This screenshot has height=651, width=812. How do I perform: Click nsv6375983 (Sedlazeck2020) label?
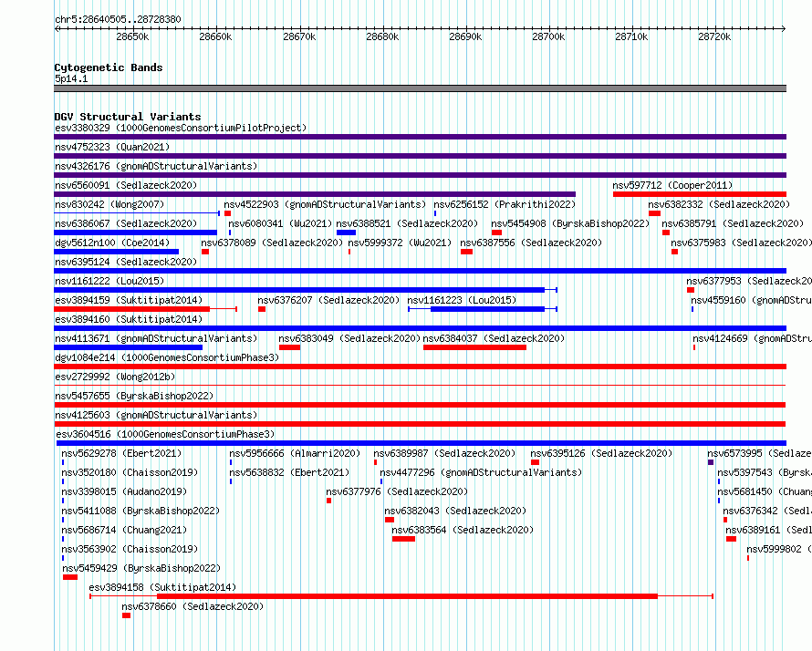[x=741, y=243]
